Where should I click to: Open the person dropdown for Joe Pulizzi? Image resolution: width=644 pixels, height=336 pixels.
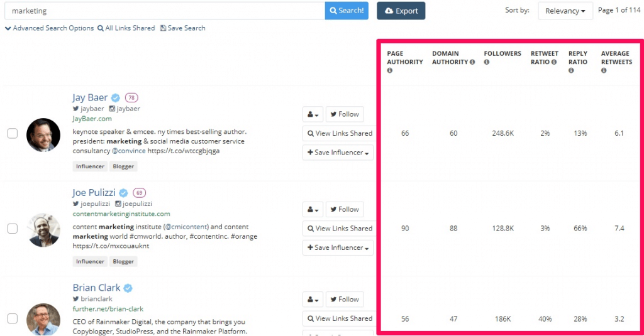tap(313, 210)
